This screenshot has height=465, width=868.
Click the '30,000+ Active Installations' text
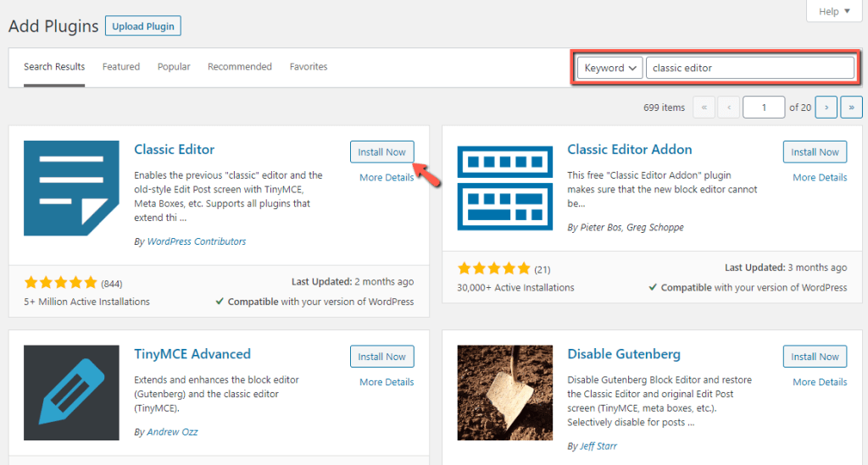515,287
